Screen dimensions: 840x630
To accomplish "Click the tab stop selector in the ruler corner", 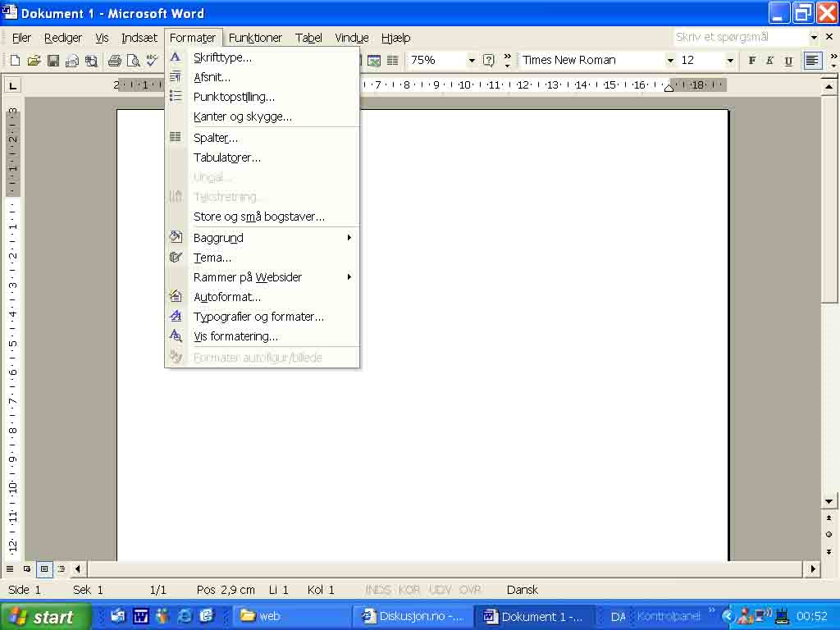I will [x=13, y=85].
